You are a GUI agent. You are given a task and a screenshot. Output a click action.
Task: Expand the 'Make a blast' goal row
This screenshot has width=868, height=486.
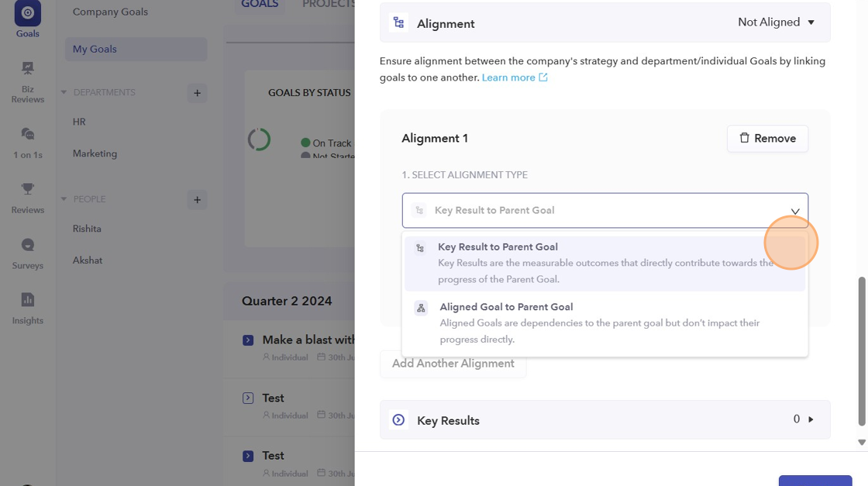pyautogui.click(x=248, y=340)
